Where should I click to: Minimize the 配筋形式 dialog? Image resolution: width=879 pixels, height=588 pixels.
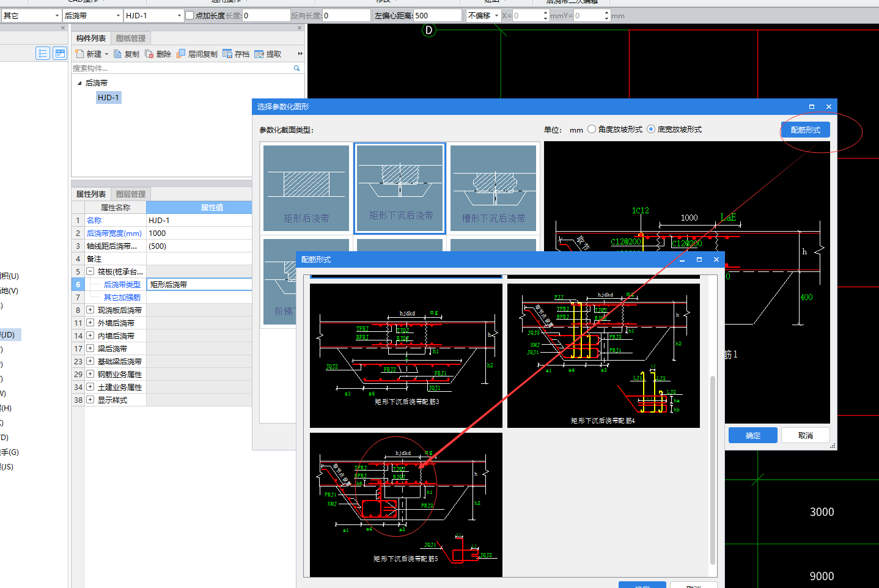pos(682,260)
